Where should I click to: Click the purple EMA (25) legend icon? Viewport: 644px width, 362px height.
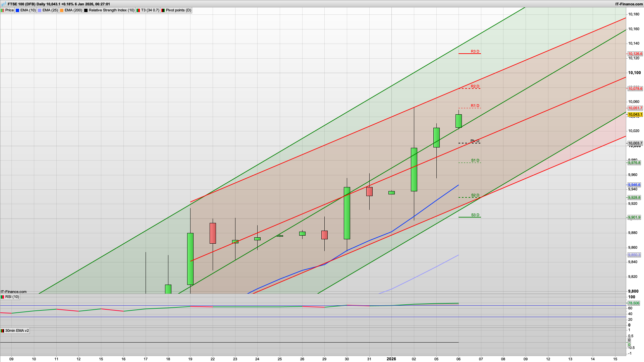[x=39, y=10]
